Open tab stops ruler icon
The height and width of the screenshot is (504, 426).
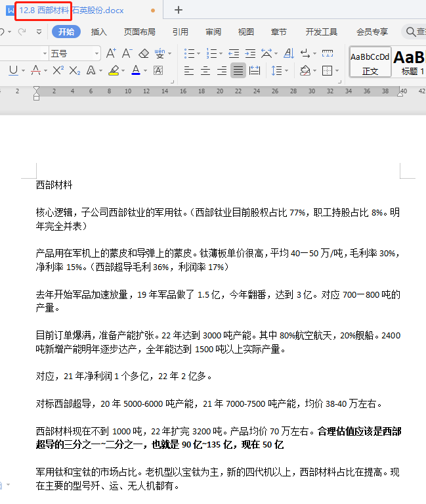(328, 53)
